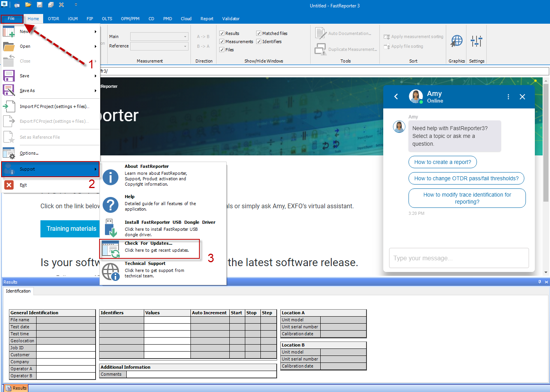The image size is (550, 392).
Task: Click the save all icon in quick access toolbar
Action: click(x=51, y=5)
